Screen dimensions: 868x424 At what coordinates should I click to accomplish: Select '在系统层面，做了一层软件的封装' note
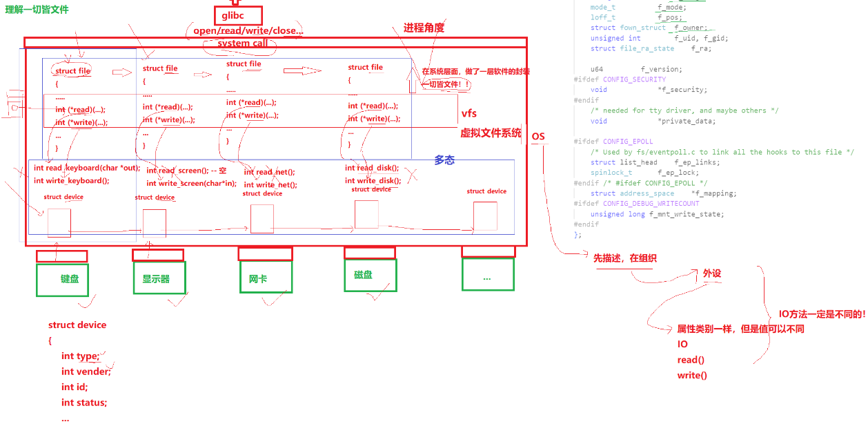(475, 72)
